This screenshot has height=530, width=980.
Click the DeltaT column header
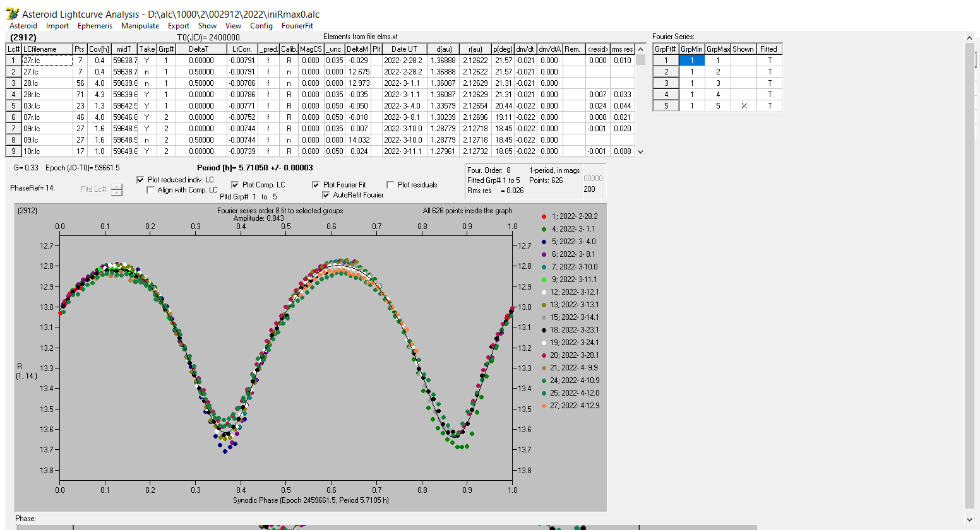pyautogui.click(x=201, y=49)
